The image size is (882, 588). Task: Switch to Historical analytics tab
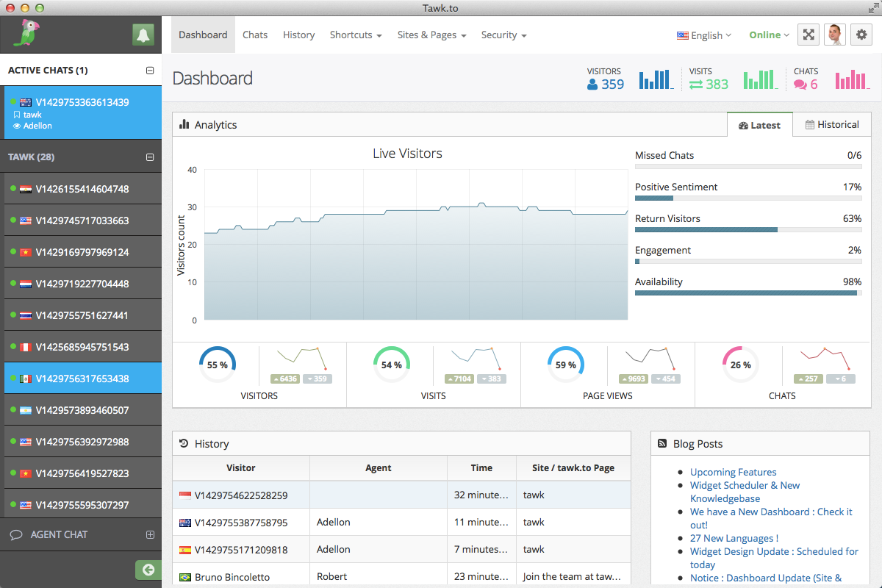click(832, 125)
